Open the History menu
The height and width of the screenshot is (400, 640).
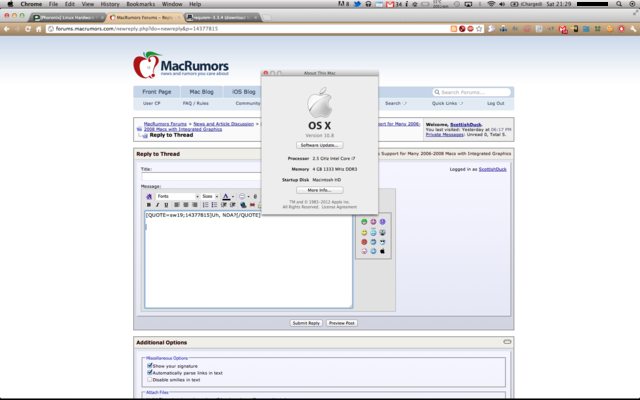110,4
